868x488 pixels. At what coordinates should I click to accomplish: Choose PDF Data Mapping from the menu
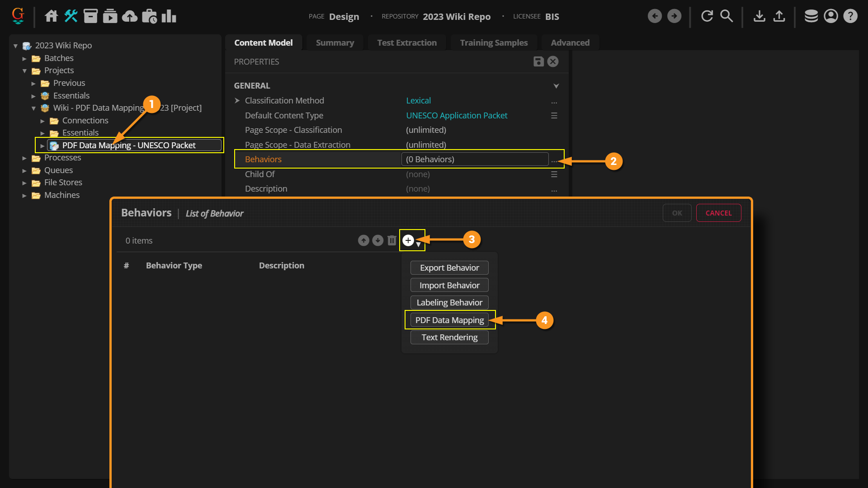pos(449,320)
